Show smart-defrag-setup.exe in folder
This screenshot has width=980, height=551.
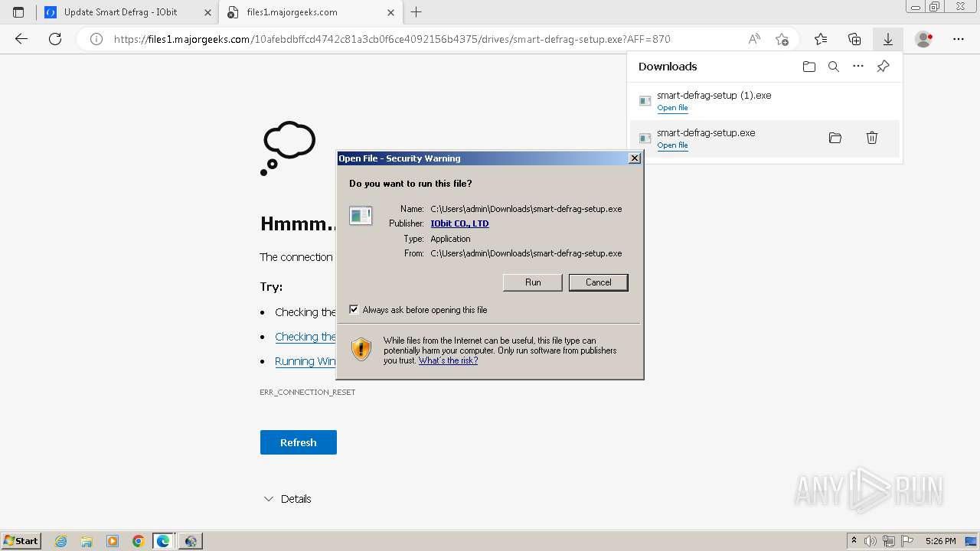pos(835,138)
